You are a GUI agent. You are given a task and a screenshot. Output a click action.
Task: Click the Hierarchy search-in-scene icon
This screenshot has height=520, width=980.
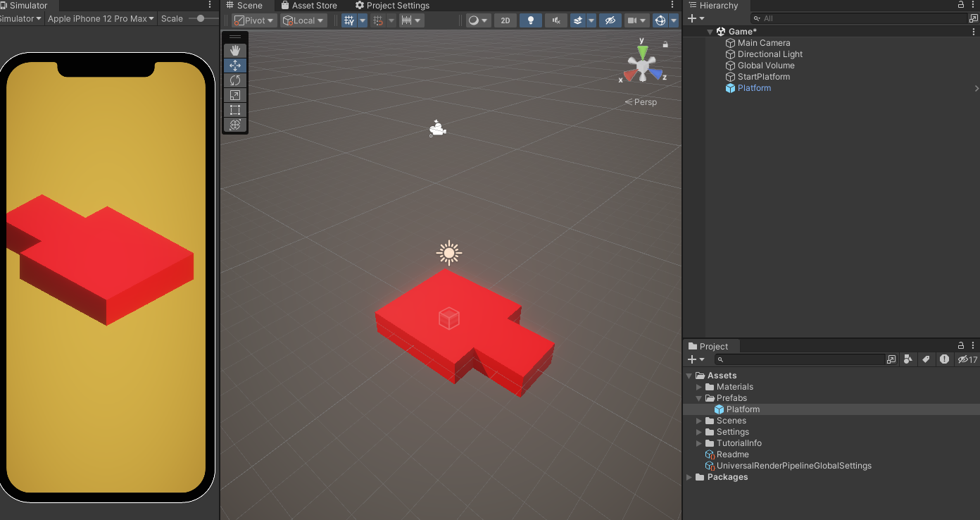(974, 18)
